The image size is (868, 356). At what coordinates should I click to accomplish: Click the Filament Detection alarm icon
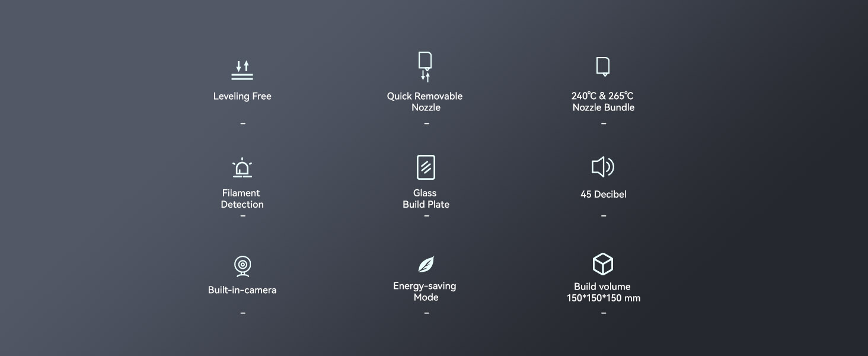(242, 168)
